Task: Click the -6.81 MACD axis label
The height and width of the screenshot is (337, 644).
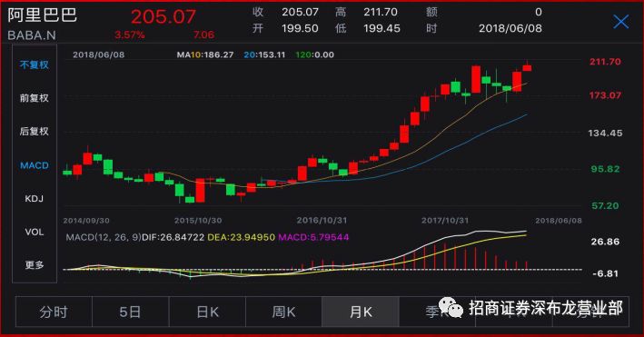Action: (x=605, y=273)
